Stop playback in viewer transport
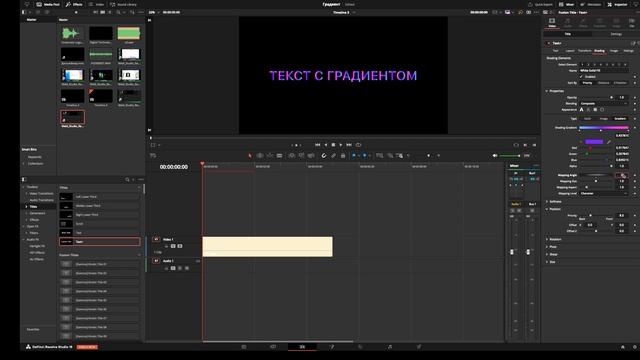Screen dimensions: 640x360 (333, 145)
